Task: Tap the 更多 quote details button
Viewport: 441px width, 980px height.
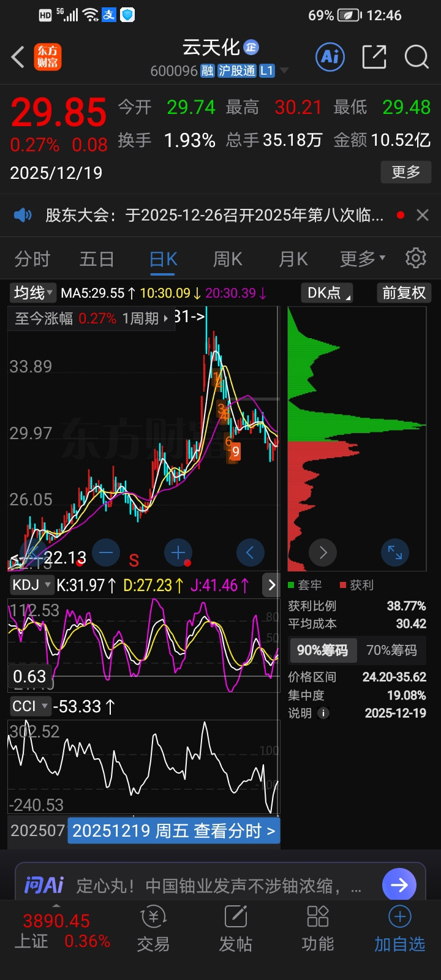Action: (x=406, y=172)
